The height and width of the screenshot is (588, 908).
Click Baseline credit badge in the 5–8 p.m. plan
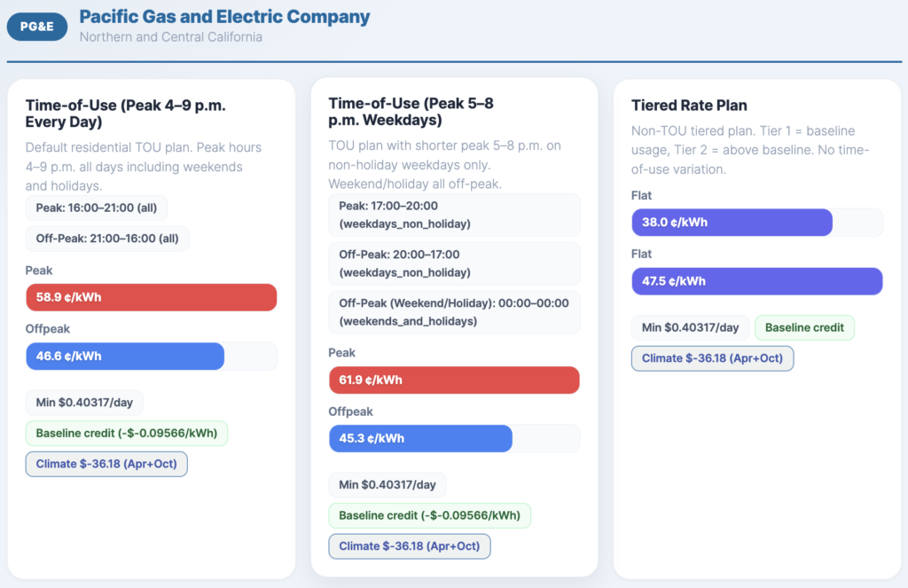click(429, 515)
